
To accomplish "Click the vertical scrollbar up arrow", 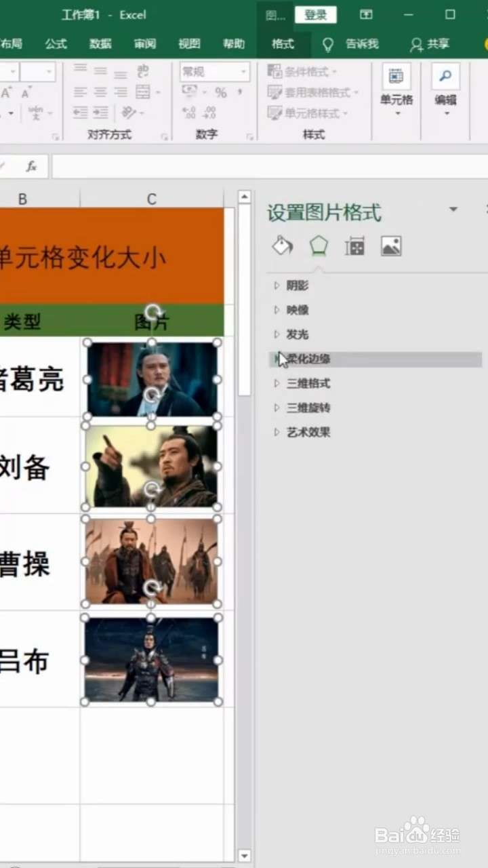I will [245, 197].
